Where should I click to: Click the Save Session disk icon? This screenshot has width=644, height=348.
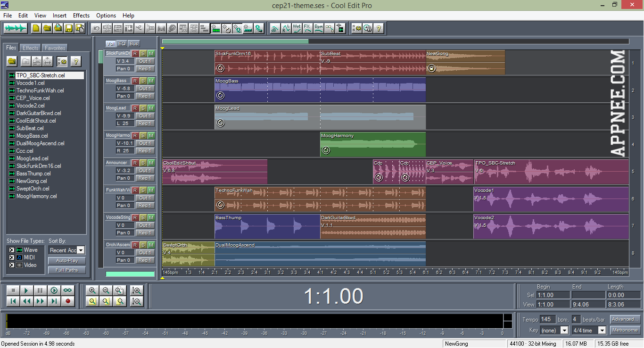pos(68,28)
